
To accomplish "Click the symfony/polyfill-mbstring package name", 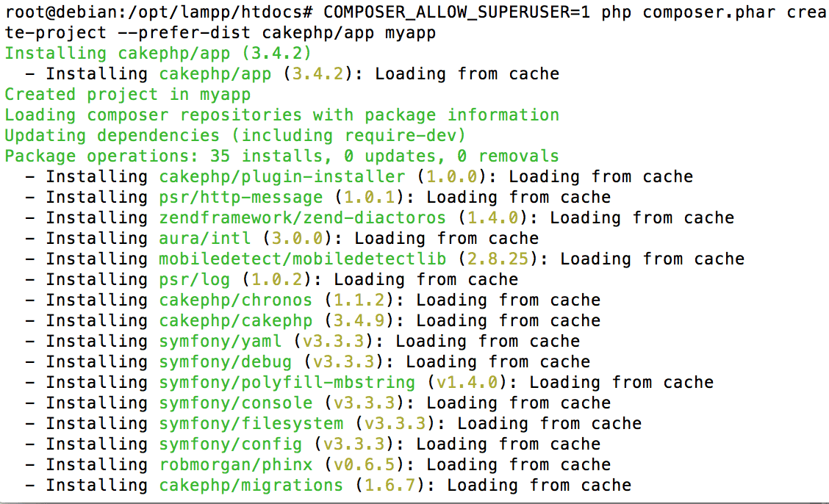I will [x=287, y=382].
